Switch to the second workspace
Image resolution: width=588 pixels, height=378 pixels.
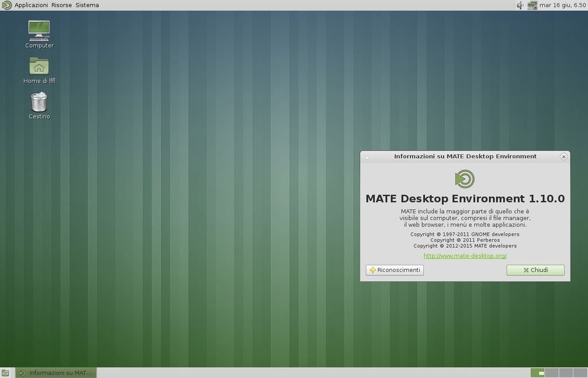pyautogui.click(x=552, y=373)
